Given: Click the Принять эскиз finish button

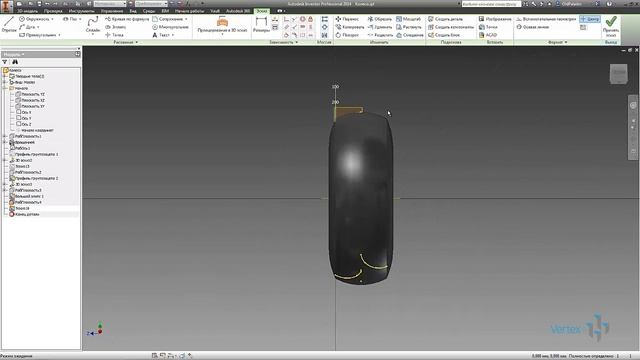Looking at the screenshot, I should [x=611, y=26].
